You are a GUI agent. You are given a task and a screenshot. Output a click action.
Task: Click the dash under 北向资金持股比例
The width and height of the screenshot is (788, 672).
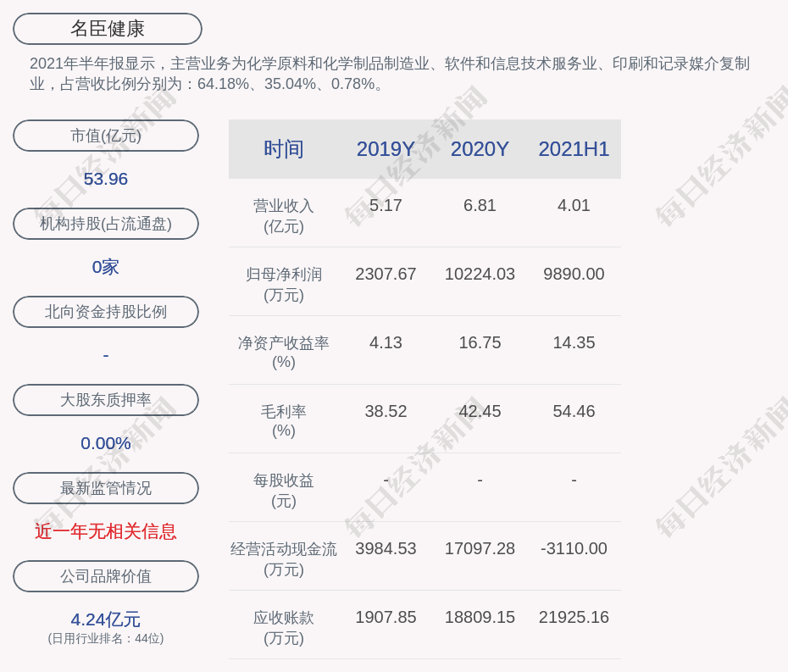[x=106, y=355]
